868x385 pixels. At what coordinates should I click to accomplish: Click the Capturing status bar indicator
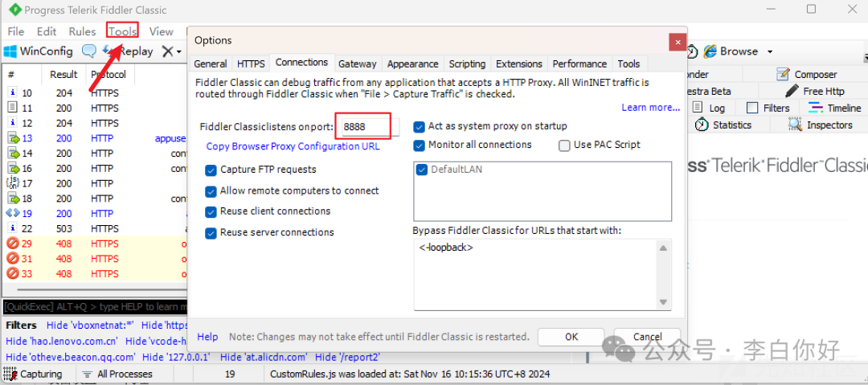[34, 374]
